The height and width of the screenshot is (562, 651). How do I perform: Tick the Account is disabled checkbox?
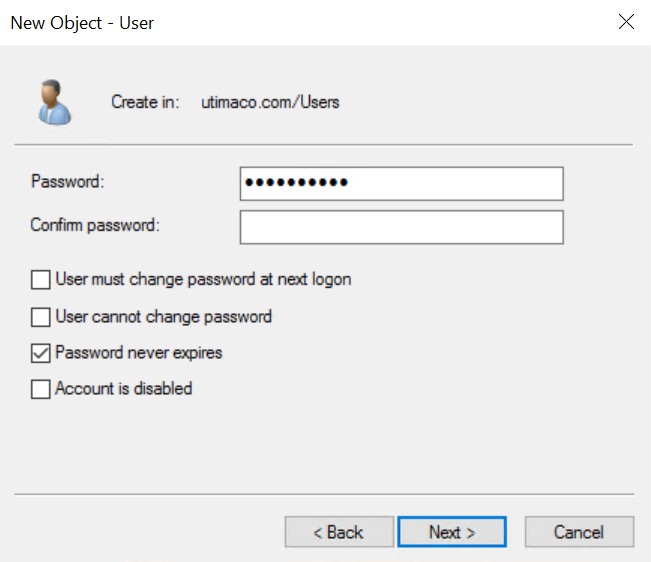(41, 389)
